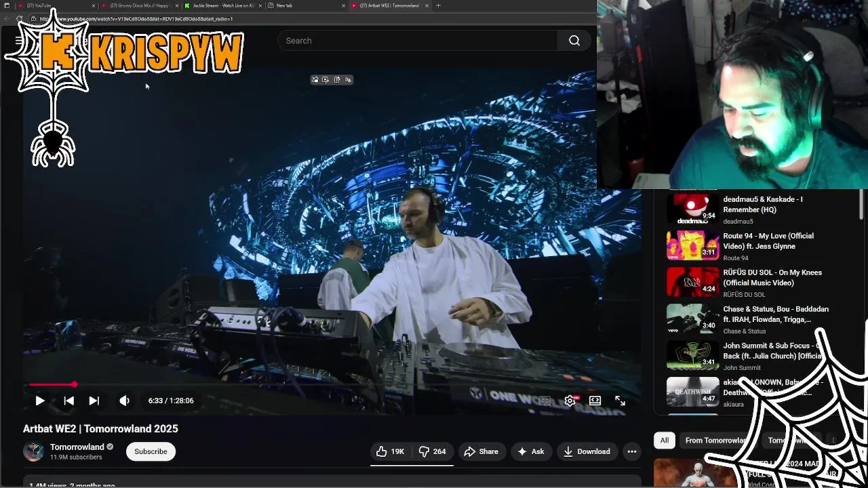Click the channel name 'Chase & Status'
This screenshot has height=488, width=868.
click(745, 331)
